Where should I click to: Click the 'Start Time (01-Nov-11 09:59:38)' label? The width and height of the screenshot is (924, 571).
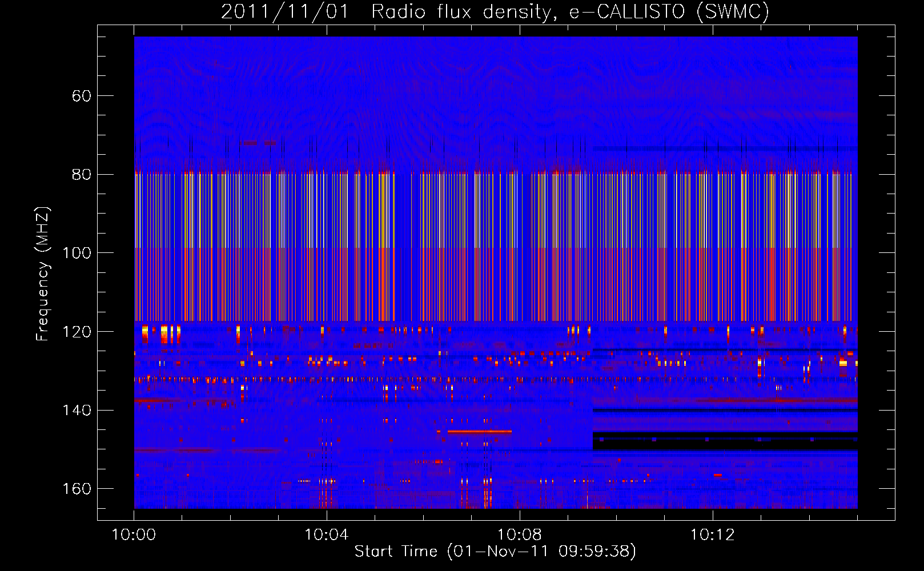pyautogui.click(x=495, y=552)
